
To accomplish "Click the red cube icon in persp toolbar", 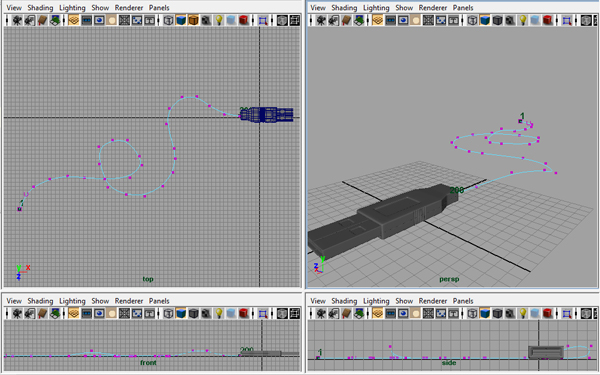I will tap(548, 20).
